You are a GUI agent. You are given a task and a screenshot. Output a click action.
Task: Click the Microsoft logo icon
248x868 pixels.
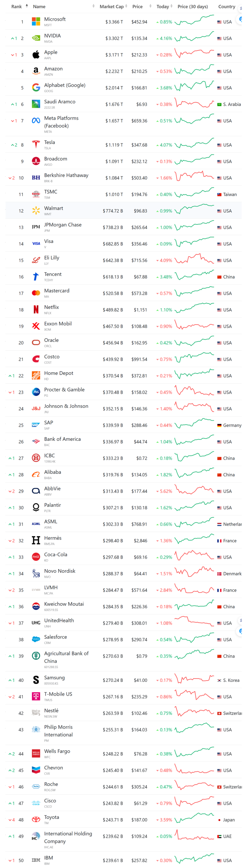(36, 22)
